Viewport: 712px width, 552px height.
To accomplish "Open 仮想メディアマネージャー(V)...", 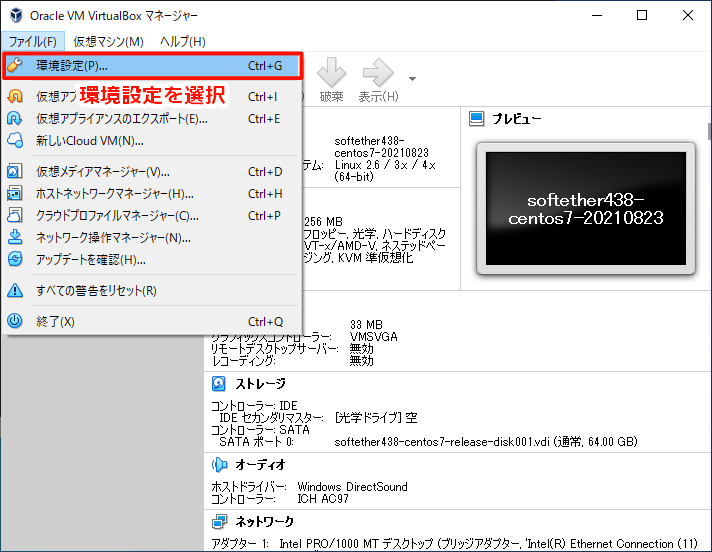I will 152,172.
